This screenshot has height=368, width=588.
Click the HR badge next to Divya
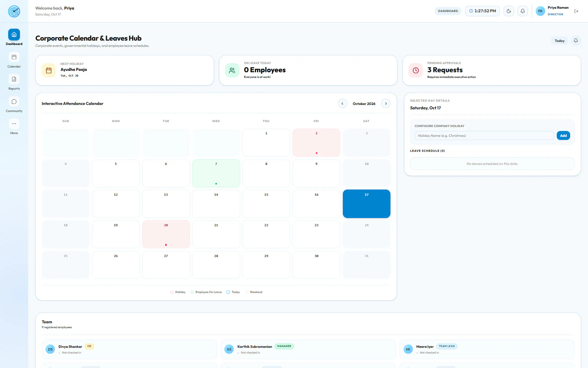[89, 346]
